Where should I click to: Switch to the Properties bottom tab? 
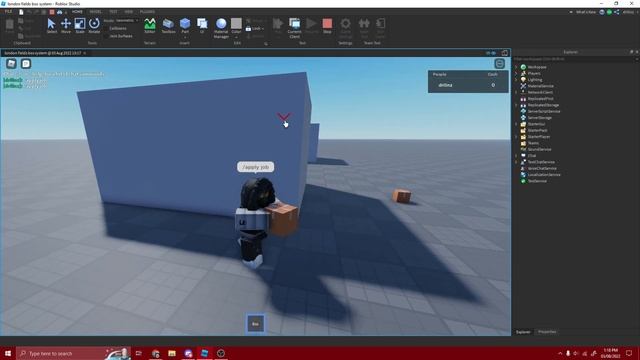coord(547,332)
